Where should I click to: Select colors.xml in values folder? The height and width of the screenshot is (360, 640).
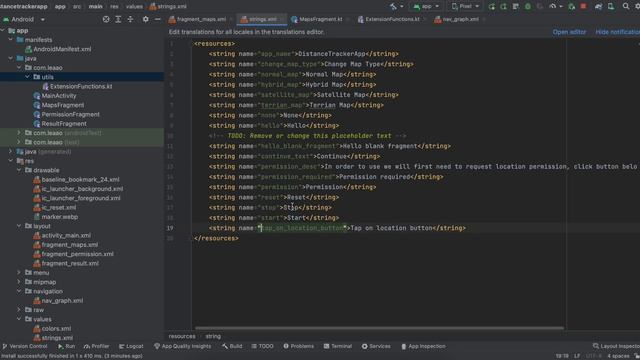click(56, 329)
